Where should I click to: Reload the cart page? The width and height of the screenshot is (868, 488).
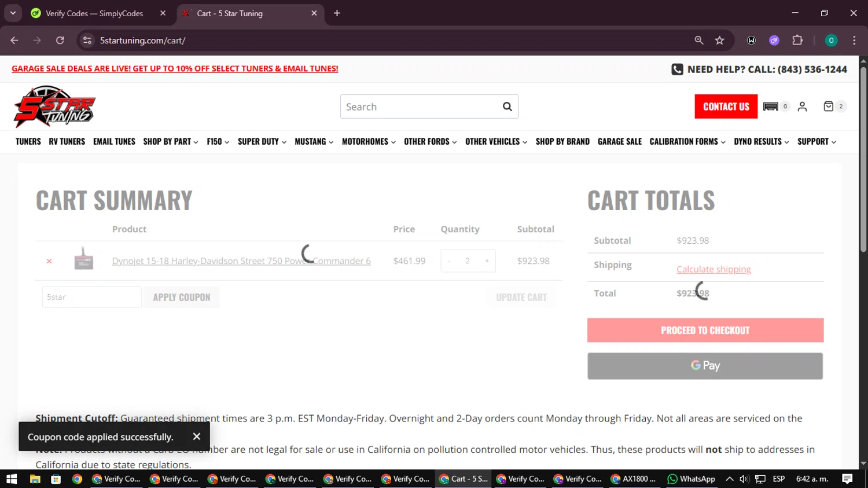click(60, 41)
